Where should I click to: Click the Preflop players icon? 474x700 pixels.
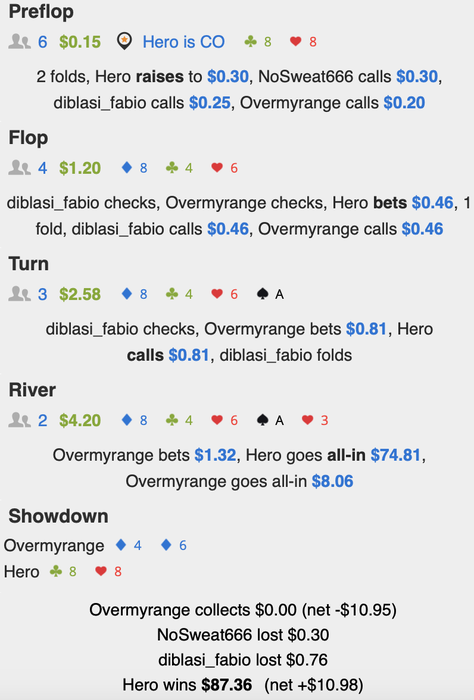coord(19,42)
